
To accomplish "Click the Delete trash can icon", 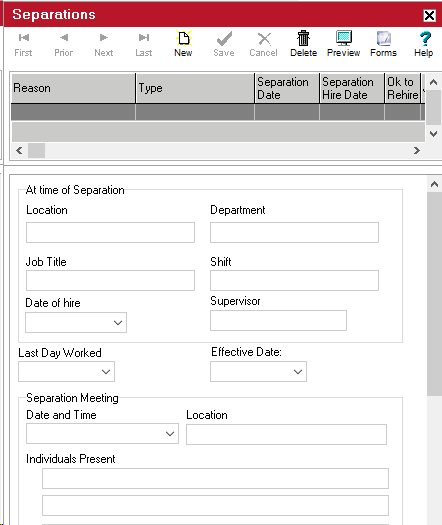I will pos(303,38).
